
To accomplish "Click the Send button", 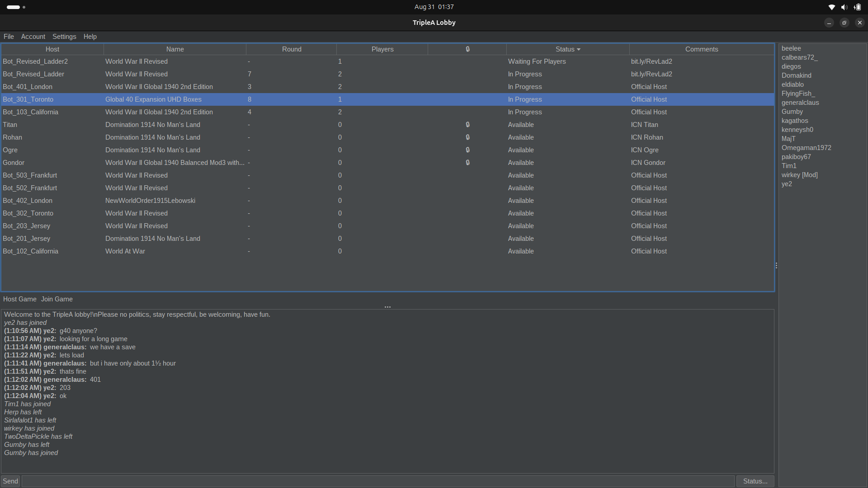I will [10, 481].
